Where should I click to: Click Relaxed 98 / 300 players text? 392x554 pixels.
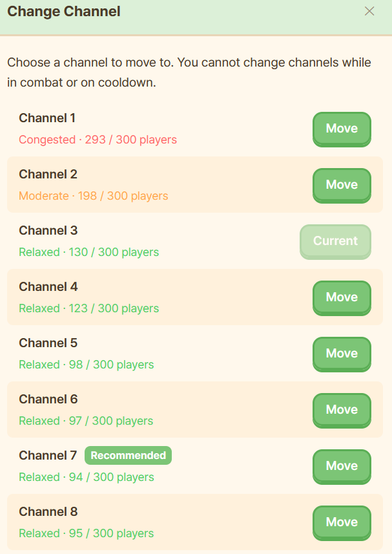[87, 365]
